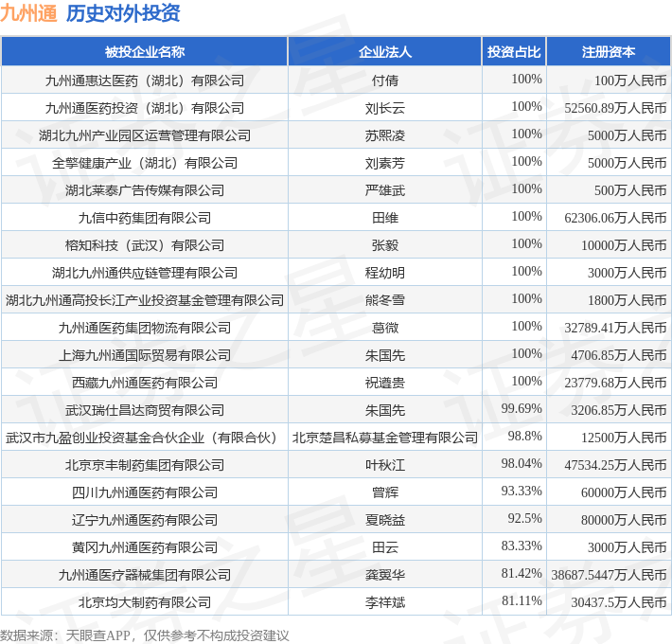This screenshot has height=644, width=672.
Task: Click legal person 张毅
Action: tap(385, 245)
